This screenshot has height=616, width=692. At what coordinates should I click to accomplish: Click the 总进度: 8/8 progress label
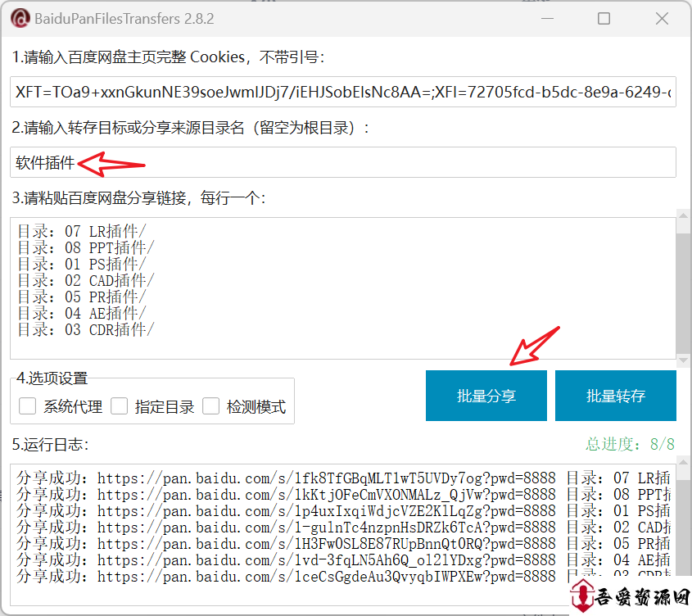point(631,444)
